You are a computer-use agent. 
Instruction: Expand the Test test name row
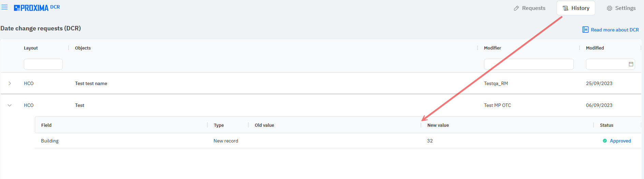10,83
